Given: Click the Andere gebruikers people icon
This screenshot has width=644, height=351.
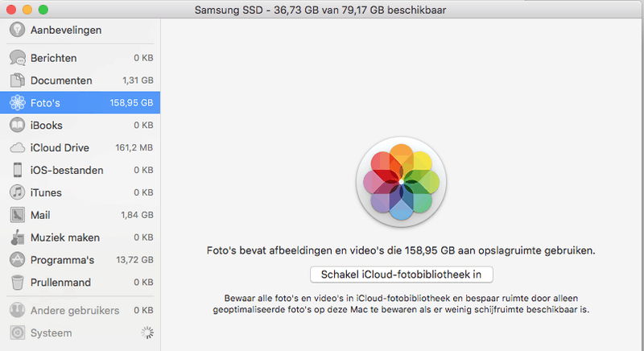Looking at the screenshot, I should tap(17, 311).
